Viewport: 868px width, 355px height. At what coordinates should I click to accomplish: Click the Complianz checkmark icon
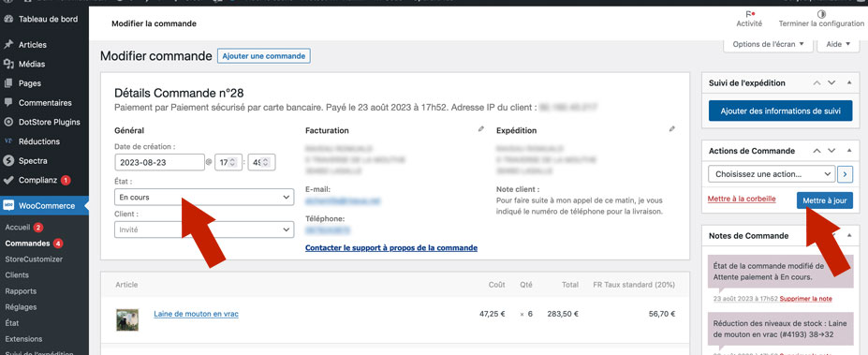(8, 181)
